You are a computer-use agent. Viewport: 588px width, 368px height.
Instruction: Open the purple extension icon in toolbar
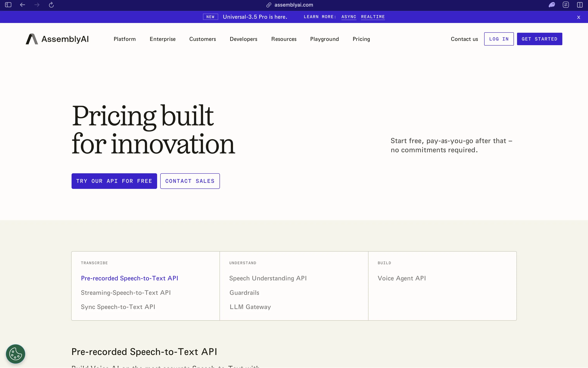552,5
